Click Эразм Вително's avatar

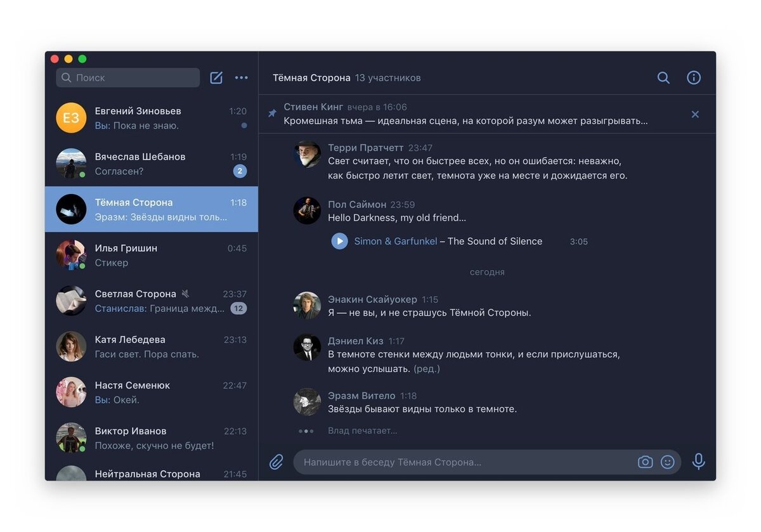[307, 402]
